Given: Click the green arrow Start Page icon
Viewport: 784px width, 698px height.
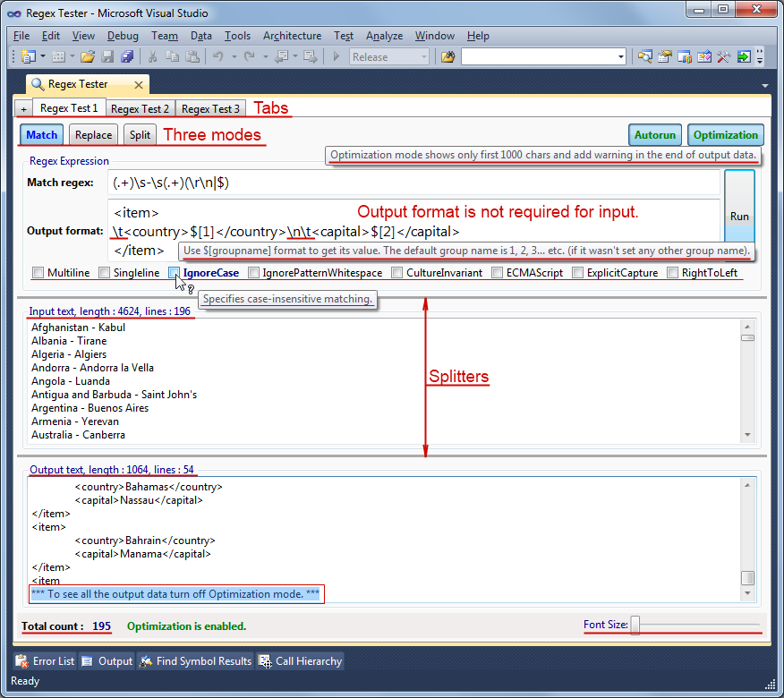Looking at the screenshot, I should click(744, 56).
